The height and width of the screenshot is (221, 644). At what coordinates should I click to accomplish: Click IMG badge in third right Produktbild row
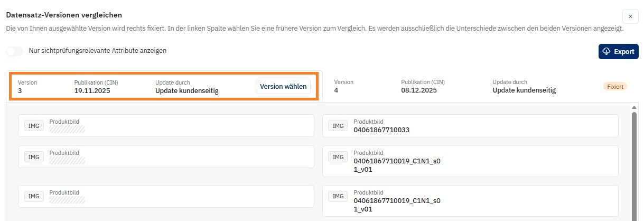(x=338, y=197)
